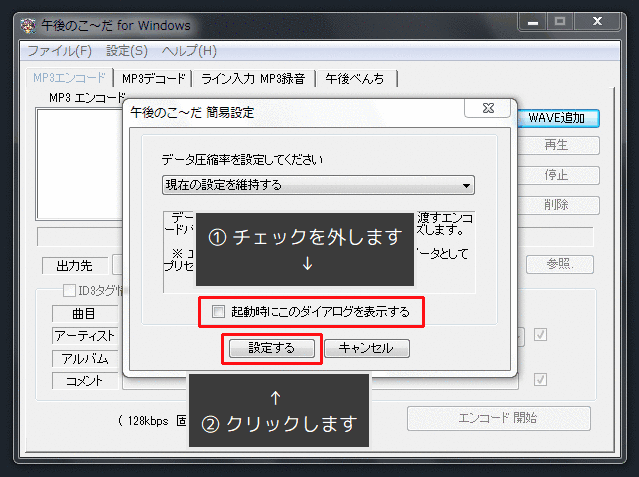Image resolution: width=639 pixels, height=477 pixels.
Task: Select the MP3エンコード tab
Action: (69, 78)
